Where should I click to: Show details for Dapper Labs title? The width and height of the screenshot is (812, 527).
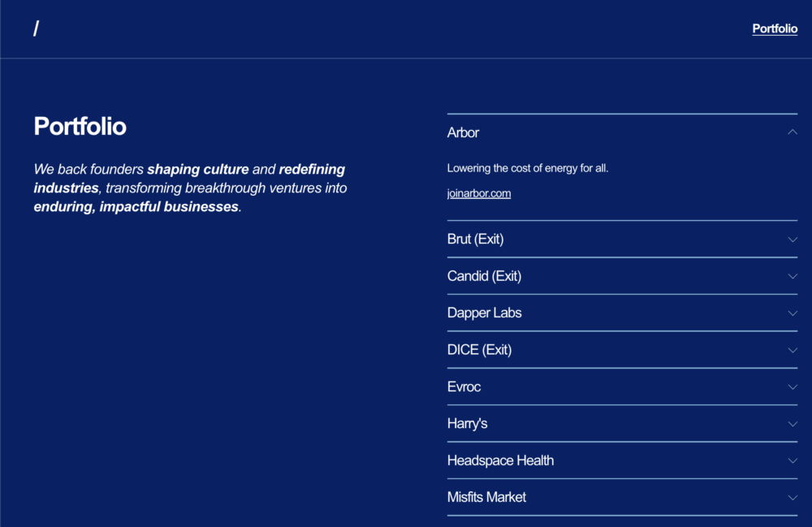(484, 313)
